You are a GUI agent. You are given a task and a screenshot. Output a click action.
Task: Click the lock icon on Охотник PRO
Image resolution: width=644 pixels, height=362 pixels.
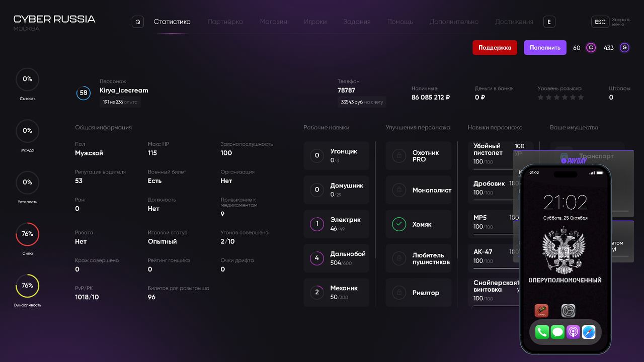click(x=399, y=156)
